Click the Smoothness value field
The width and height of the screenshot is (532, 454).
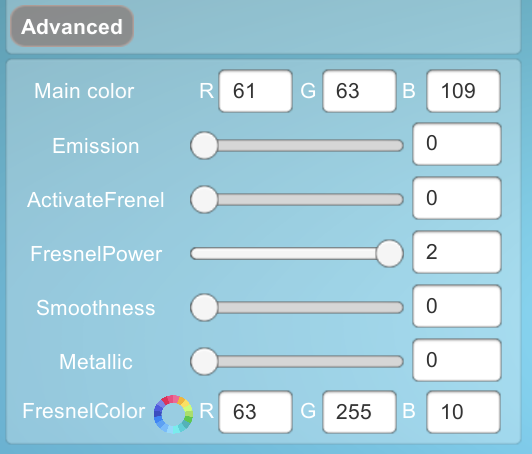click(457, 306)
